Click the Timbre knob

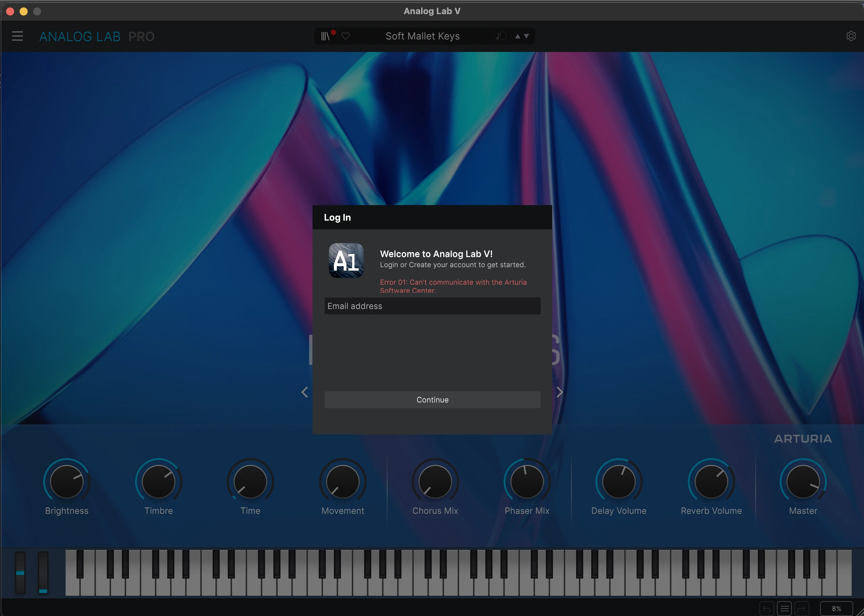pyautogui.click(x=159, y=481)
